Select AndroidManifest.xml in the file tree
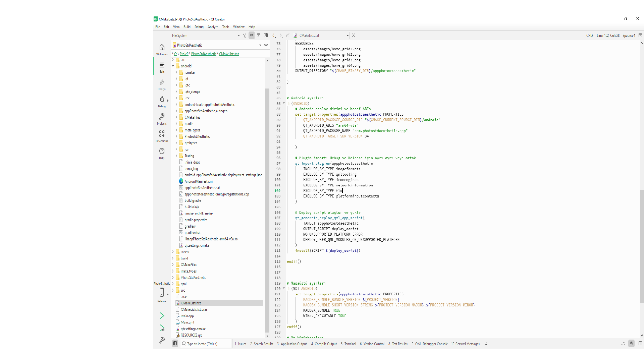This screenshot has height=354, width=644. tap(199, 181)
